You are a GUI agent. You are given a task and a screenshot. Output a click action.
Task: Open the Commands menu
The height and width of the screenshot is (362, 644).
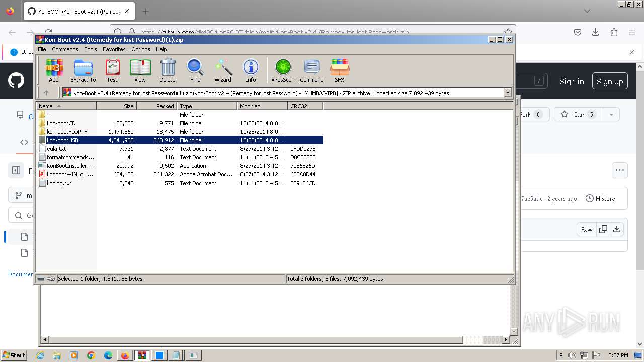point(65,49)
